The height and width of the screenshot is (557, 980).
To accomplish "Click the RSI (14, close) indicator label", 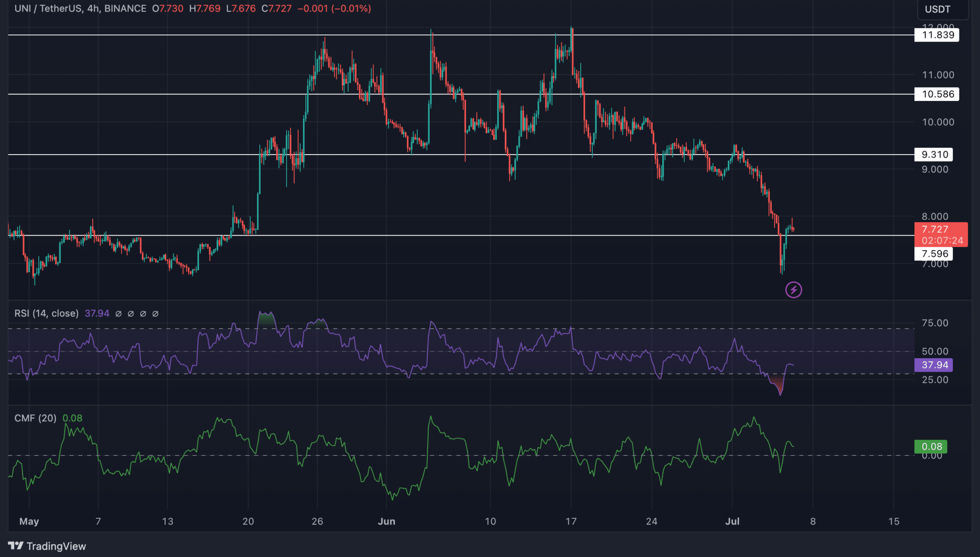I will click(x=46, y=313).
